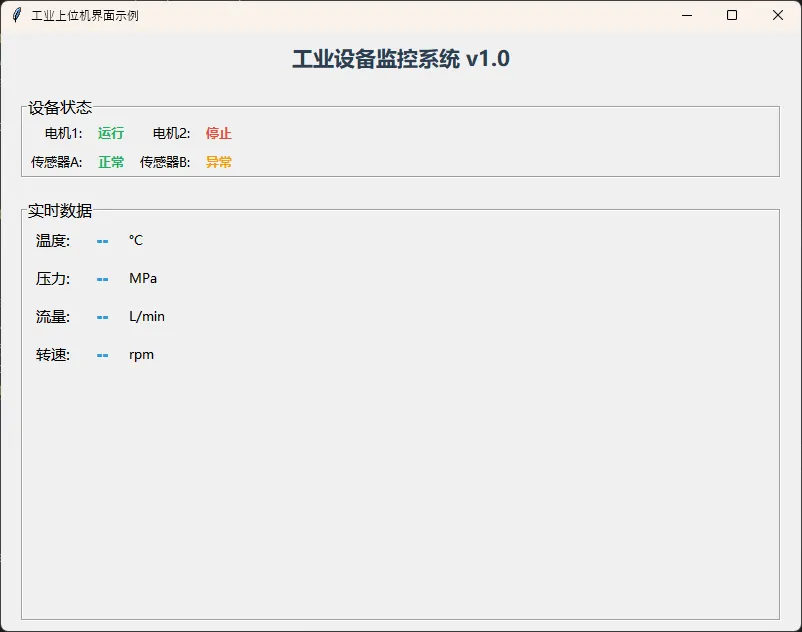The height and width of the screenshot is (632, 802).
Task: Click the 电机1 label
Action: [64, 133]
